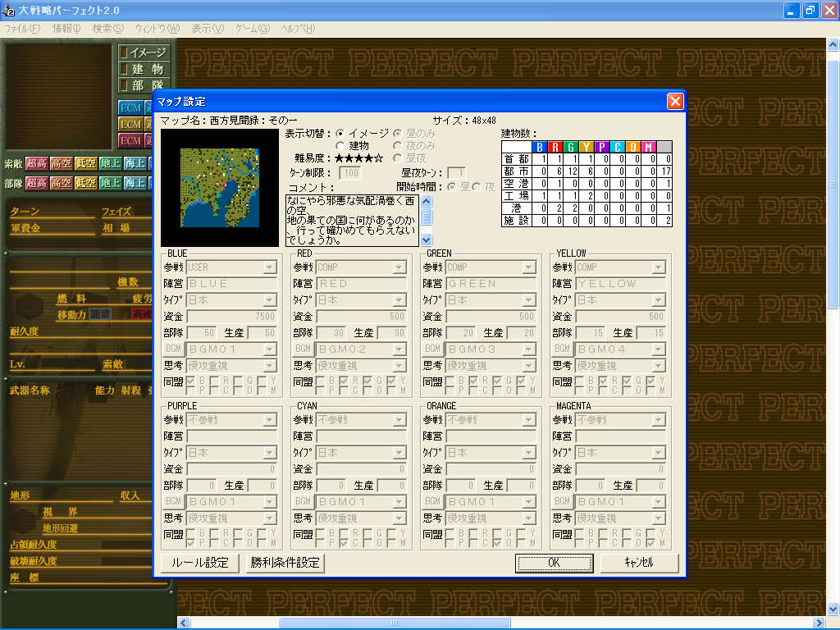Click the 建物 side panel button

click(x=144, y=69)
